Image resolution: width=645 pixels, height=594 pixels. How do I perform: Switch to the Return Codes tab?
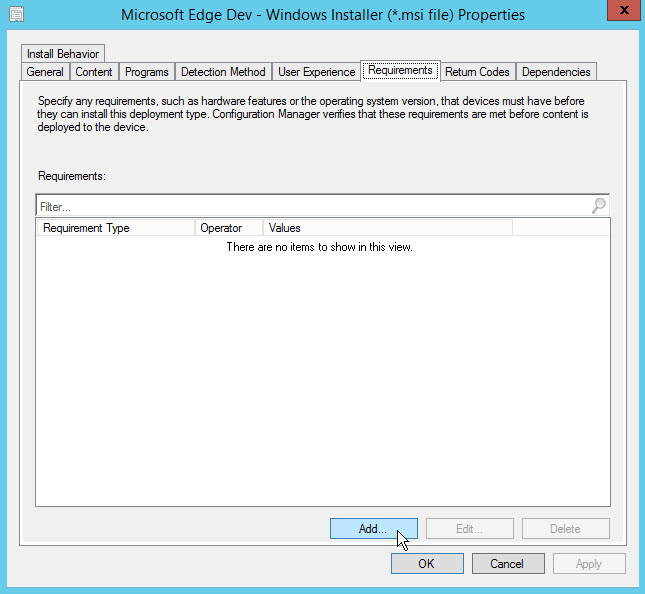click(477, 72)
